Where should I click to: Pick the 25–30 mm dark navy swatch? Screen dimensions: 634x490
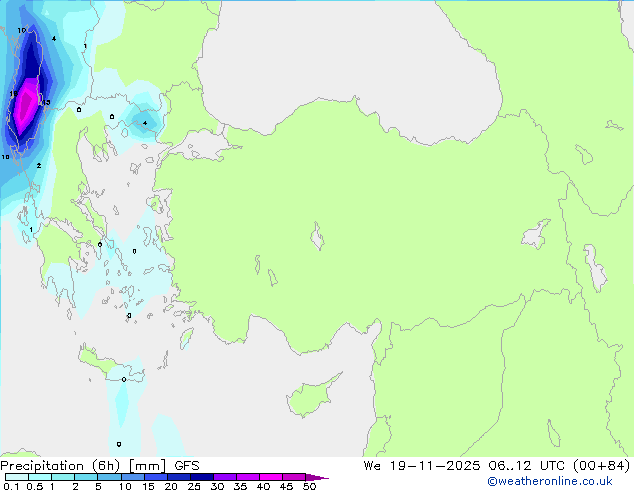[201, 477]
